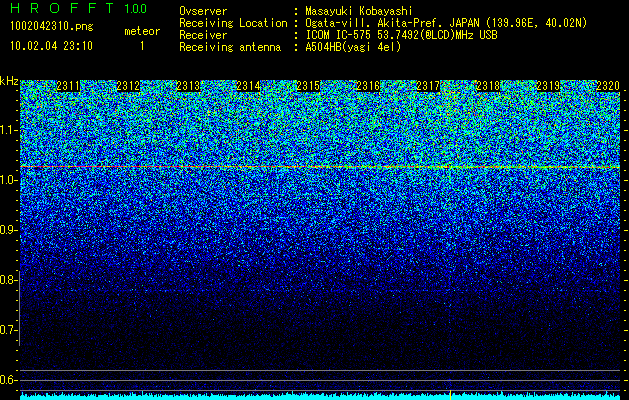Select the file name 1002042310.png

[x=52, y=26]
